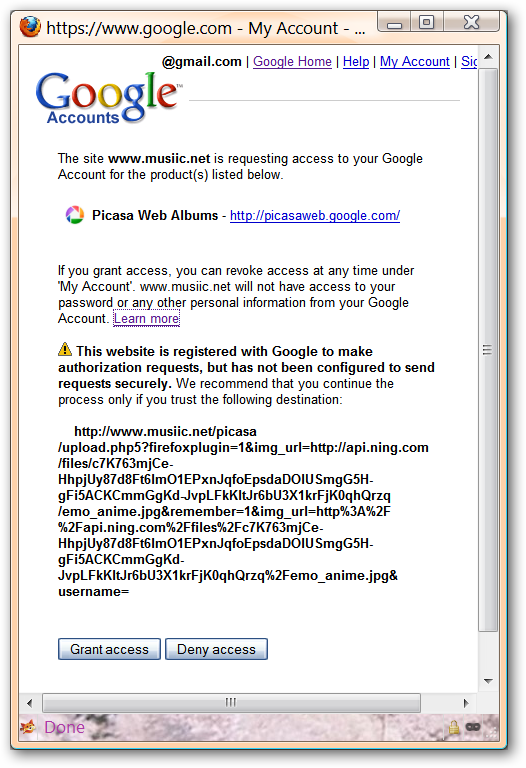Click the yellow warning triangle icon

[65, 349]
